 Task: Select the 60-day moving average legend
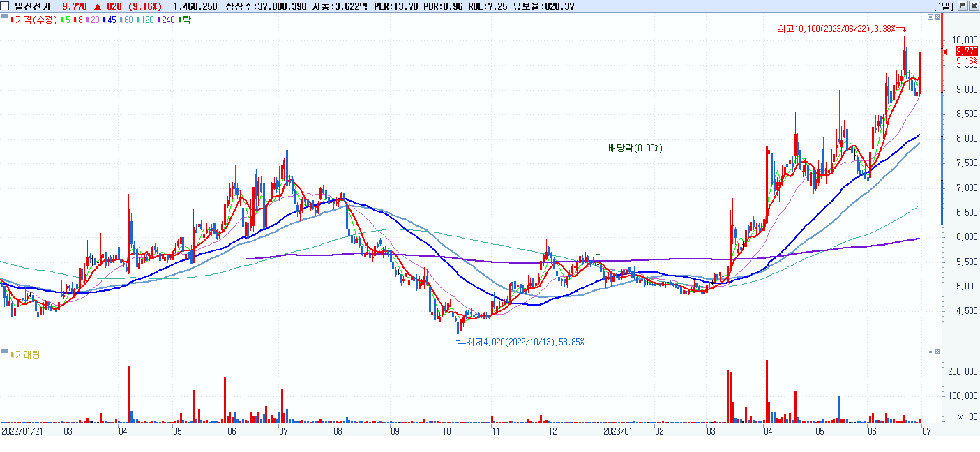[x=126, y=20]
